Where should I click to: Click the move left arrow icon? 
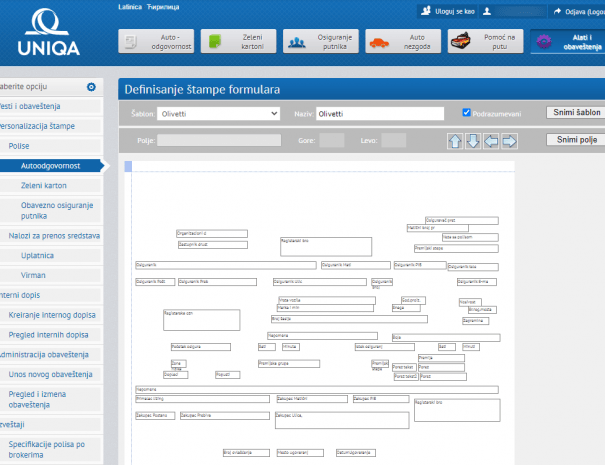click(491, 141)
